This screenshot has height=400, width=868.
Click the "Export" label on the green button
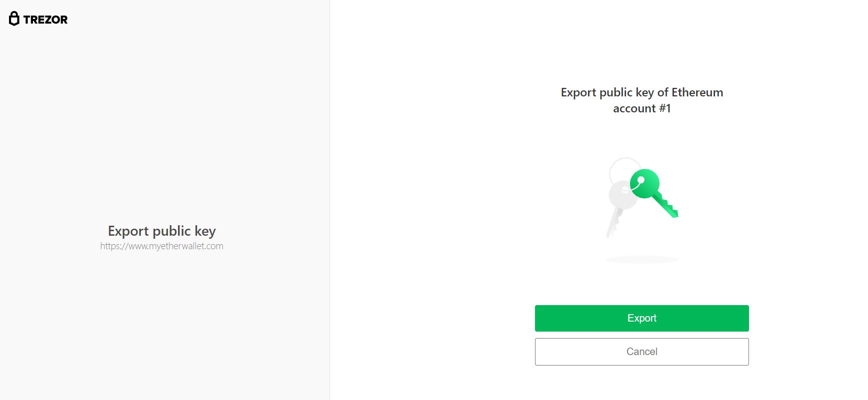pos(641,318)
